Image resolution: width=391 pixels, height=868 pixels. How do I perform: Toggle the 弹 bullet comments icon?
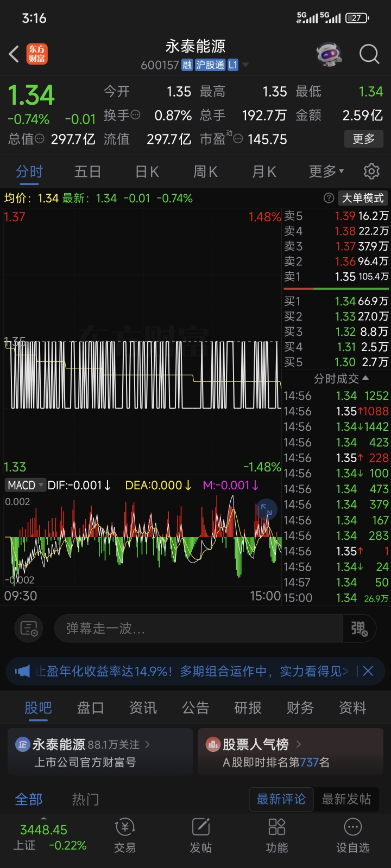tap(360, 629)
